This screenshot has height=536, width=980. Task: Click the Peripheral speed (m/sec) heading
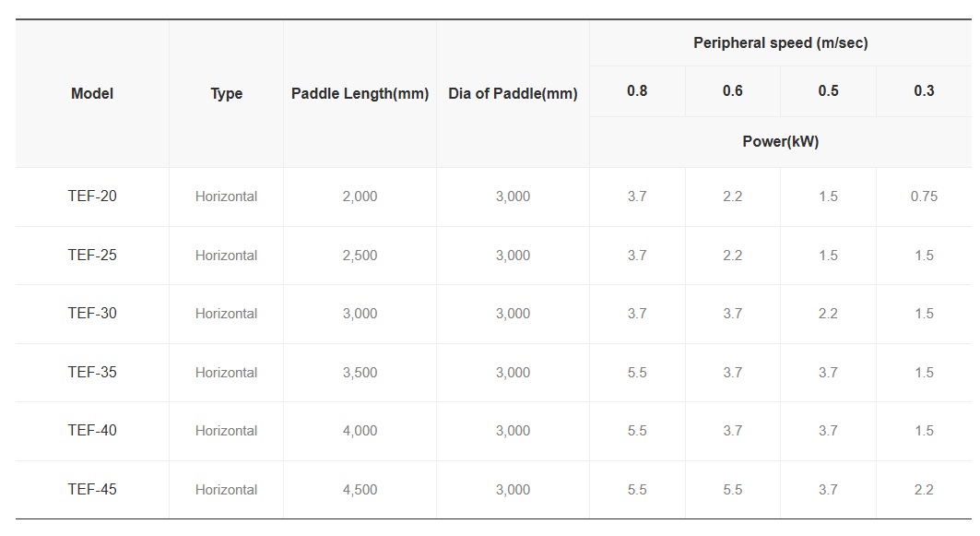click(780, 42)
